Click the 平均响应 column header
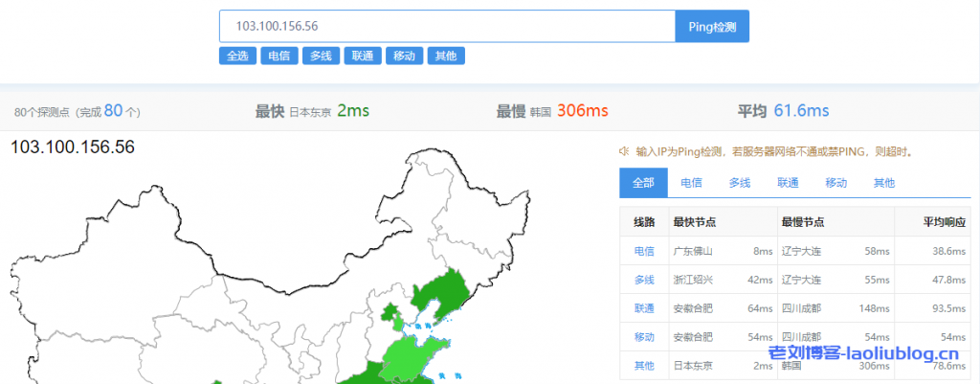 point(944,222)
